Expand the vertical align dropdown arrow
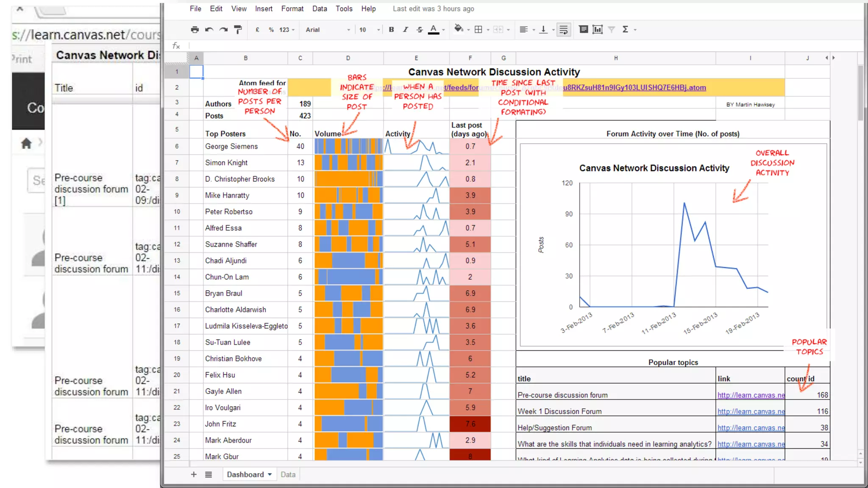Image resolution: width=868 pixels, height=488 pixels. point(554,30)
